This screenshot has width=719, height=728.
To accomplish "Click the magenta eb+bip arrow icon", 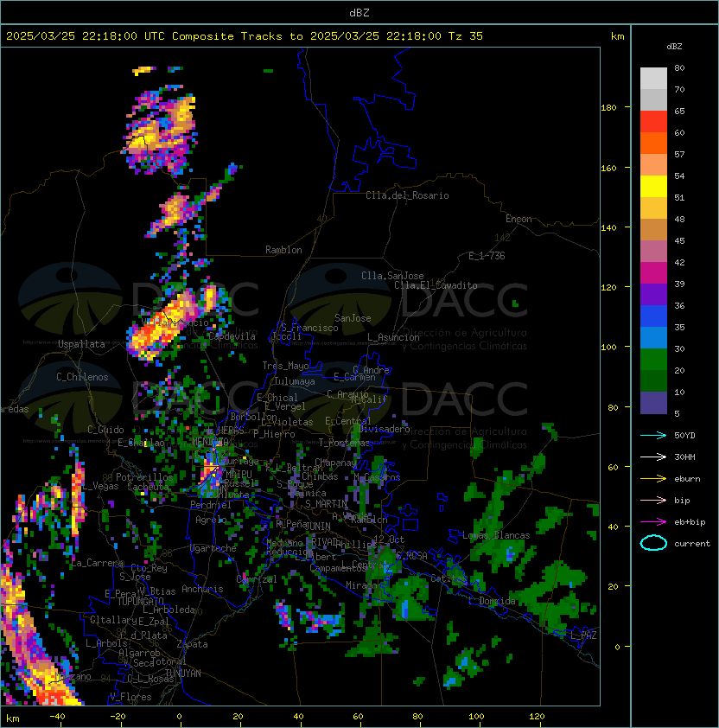I will (x=653, y=522).
